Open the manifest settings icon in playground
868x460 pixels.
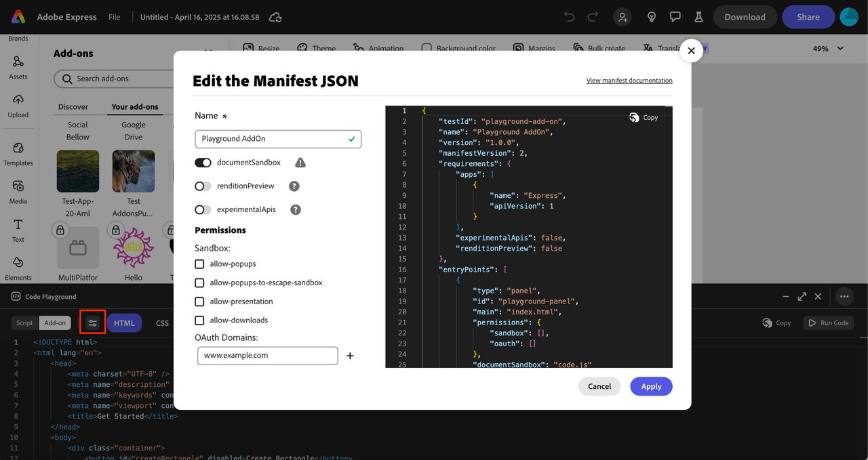[93, 323]
